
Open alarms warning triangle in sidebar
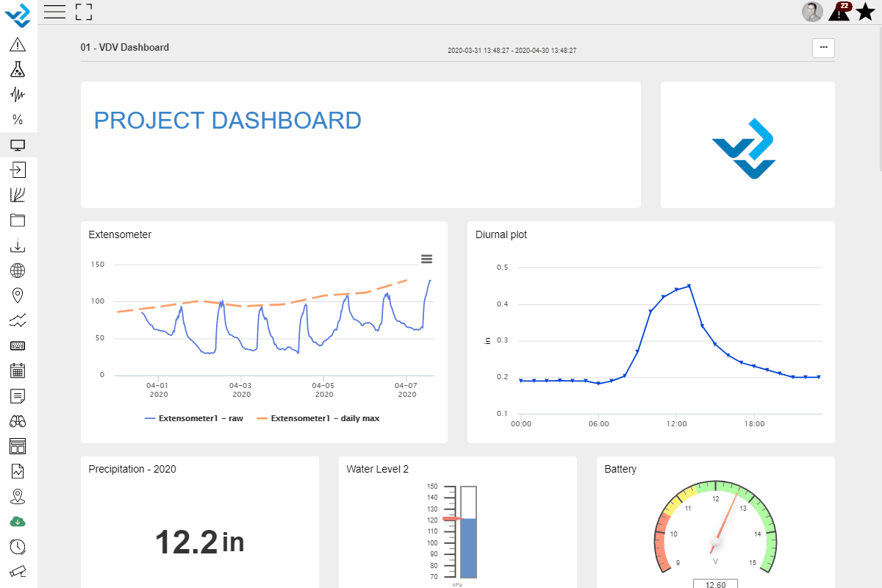coord(18,44)
